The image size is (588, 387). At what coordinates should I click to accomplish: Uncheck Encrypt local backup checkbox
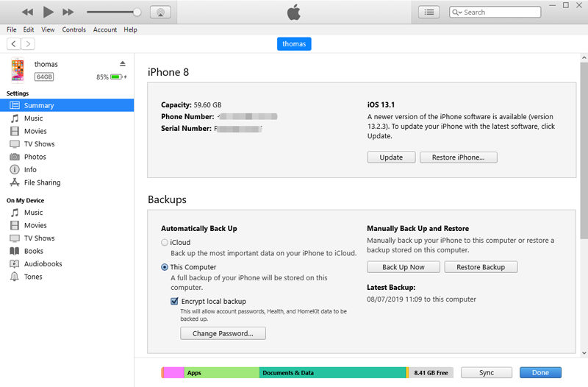point(174,301)
